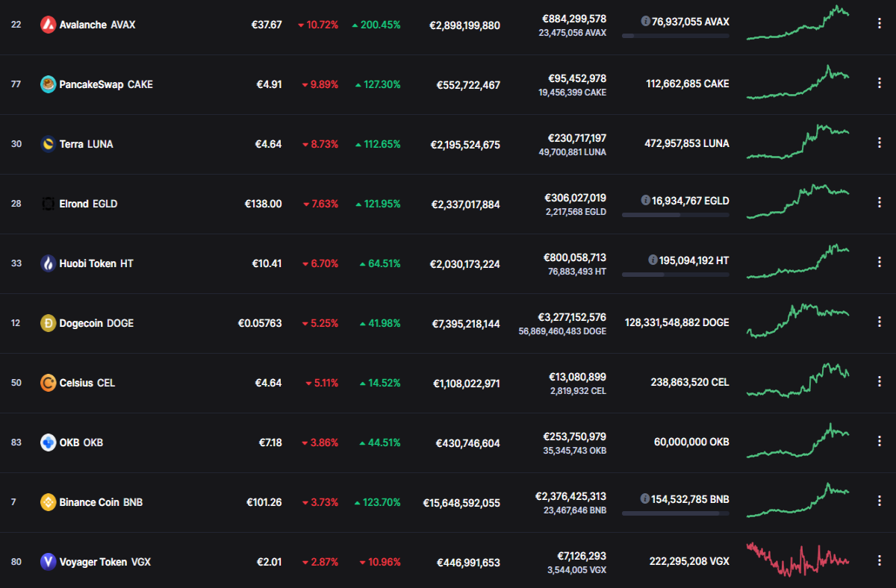Click the Avalanche coin logo
896x588 pixels.
tap(48, 25)
